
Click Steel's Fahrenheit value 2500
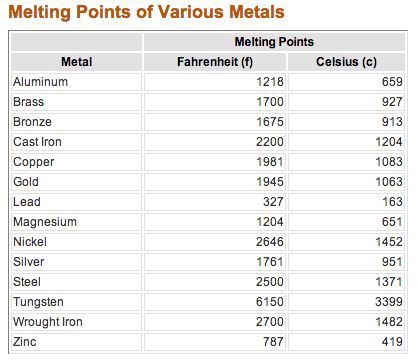coord(270,282)
